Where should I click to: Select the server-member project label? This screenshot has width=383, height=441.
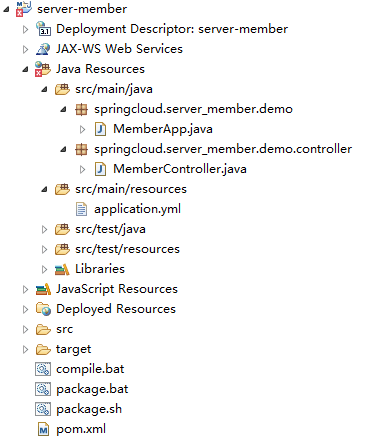pos(82,9)
